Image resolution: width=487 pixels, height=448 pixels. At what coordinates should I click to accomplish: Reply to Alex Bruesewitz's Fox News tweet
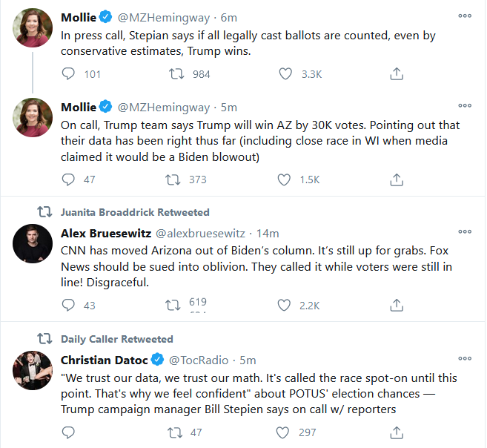point(68,305)
